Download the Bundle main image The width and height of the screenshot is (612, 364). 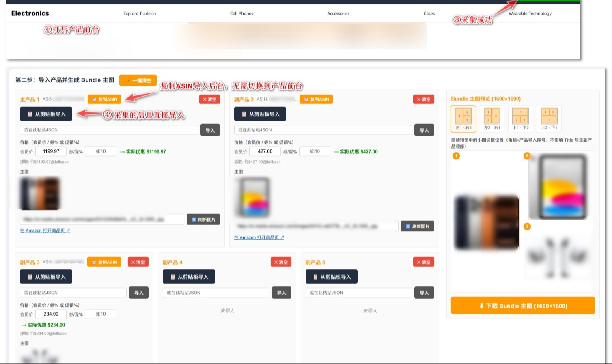coord(523,306)
